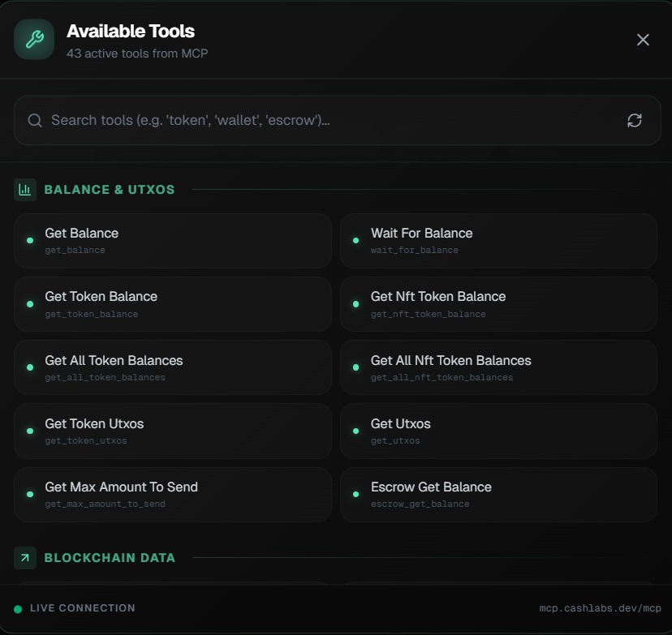This screenshot has height=635, width=672.
Task: Choose the Get Max Amount To Send tool
Action: click(172, 494)
